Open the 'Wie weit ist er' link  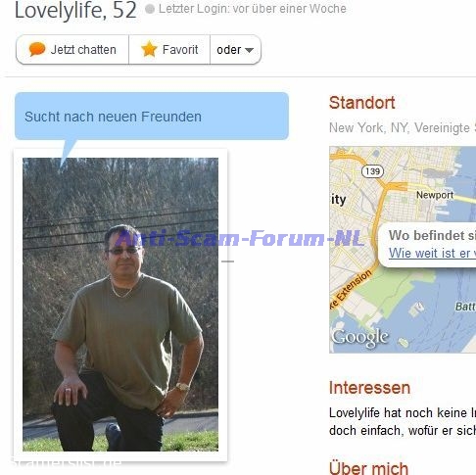click(x=432, y=253)
